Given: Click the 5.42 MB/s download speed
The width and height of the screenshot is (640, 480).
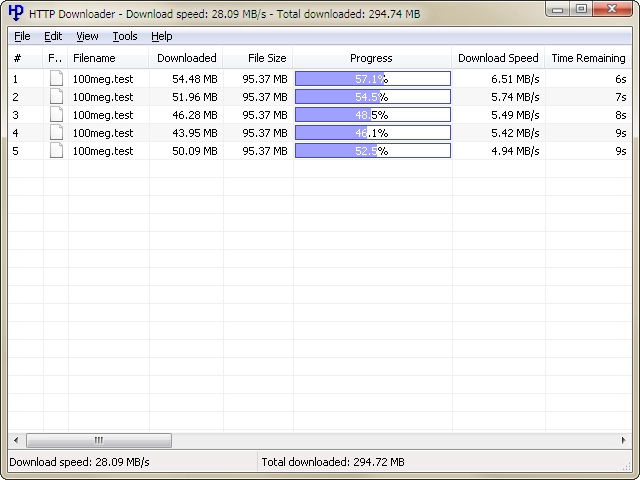Looking at the screenshot, I should coord(515,133).
